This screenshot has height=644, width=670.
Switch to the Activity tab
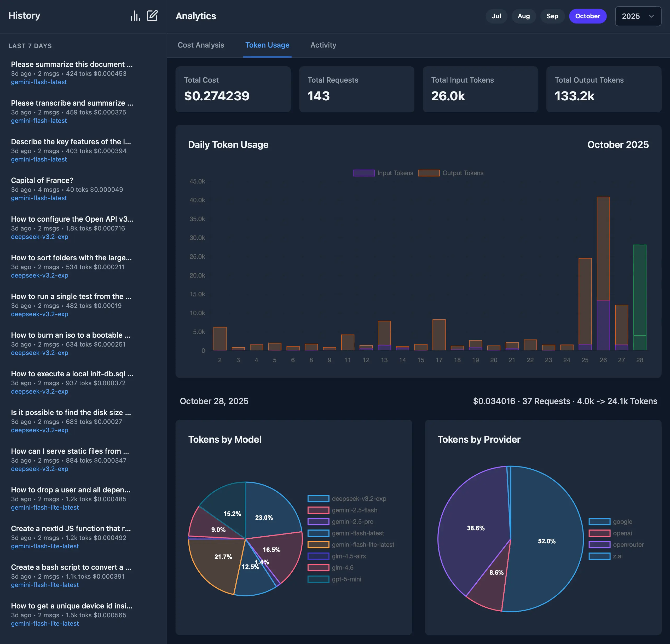(323, 45)
